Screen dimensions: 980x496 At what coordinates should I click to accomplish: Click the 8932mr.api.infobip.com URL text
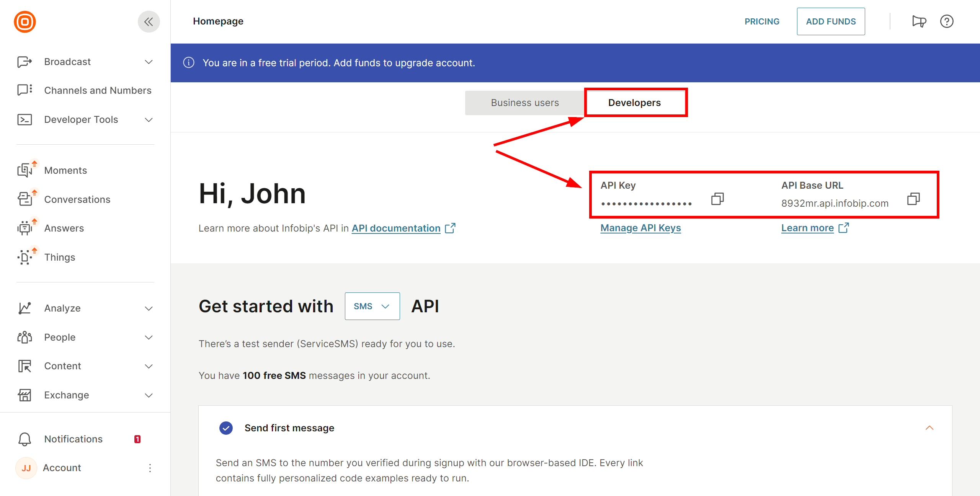(835, 203)
